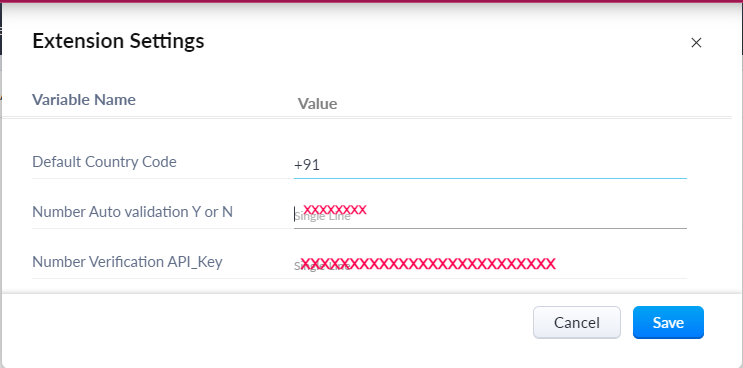Cancel the extension settings changes
Image resolution: width=743 pixels, height=368 pixels.
pos(577,323)
